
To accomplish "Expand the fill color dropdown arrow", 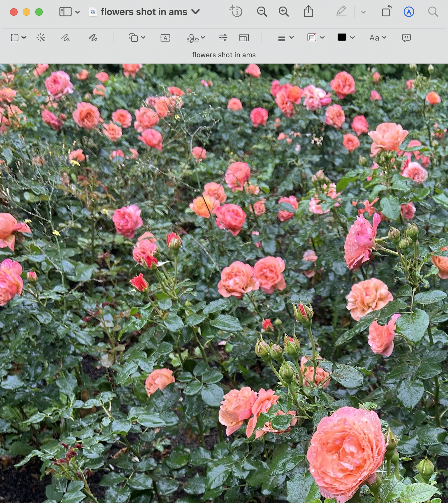I will click(352, 37).
